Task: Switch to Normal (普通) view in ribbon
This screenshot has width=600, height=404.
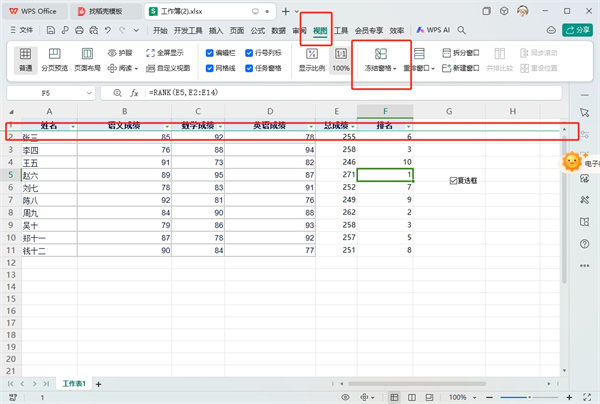Action: [26, 60]
